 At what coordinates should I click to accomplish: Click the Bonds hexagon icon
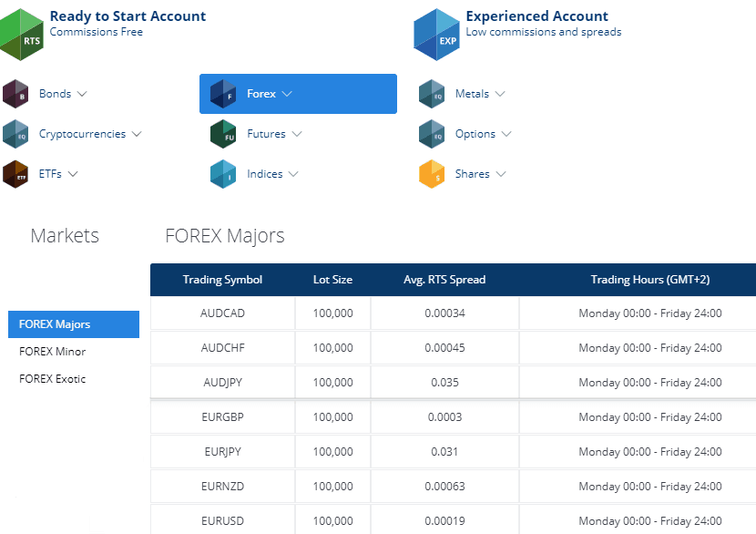click(x=15, y=93)
